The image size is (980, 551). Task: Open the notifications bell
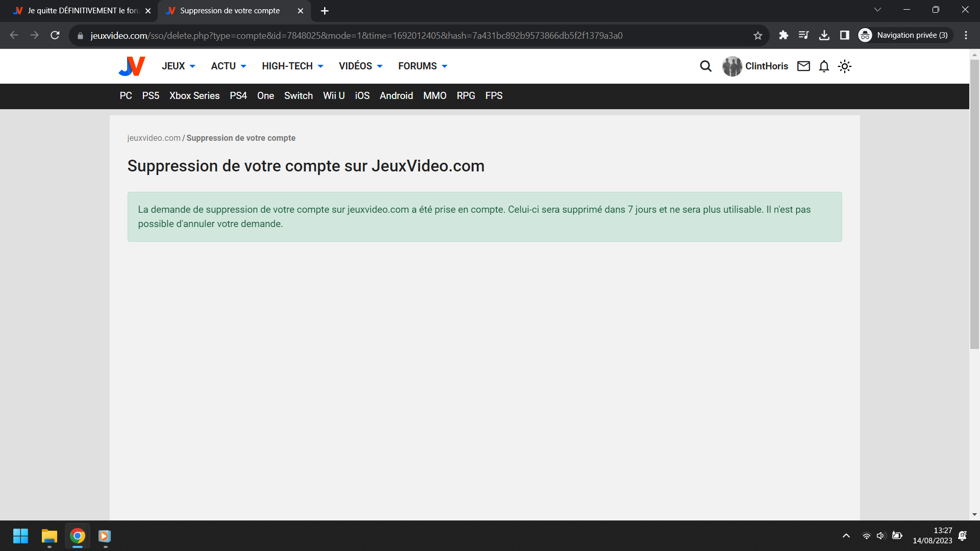(x=824, y=66)
